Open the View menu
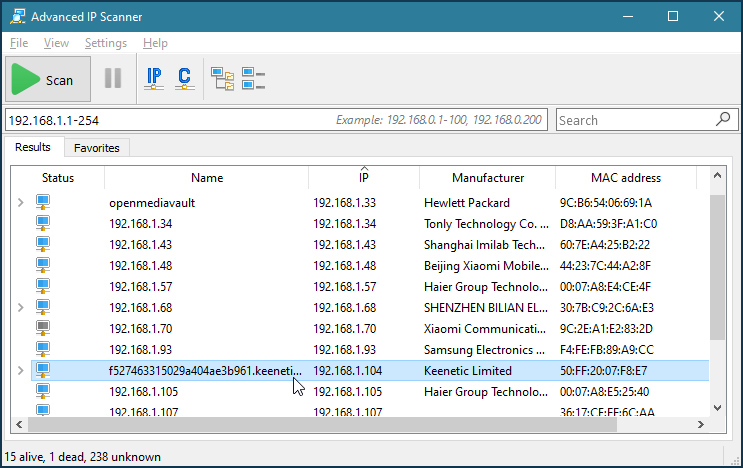Screen dimensions: 743x468 pyautogui.click(x=56, y=43)
